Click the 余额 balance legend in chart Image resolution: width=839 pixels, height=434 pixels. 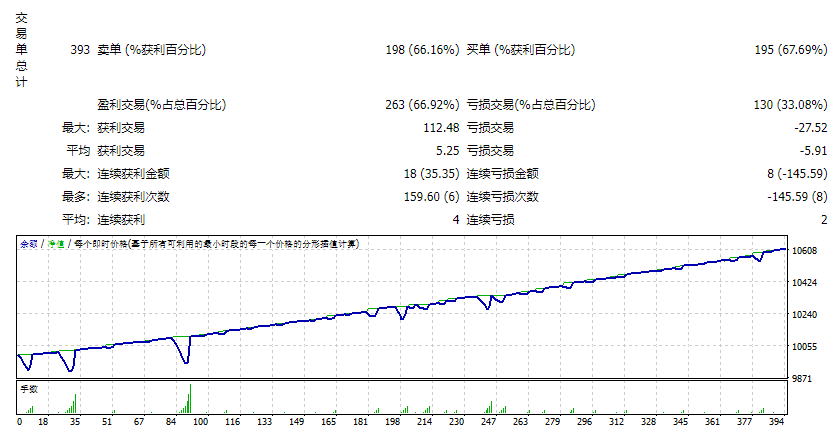29,244
